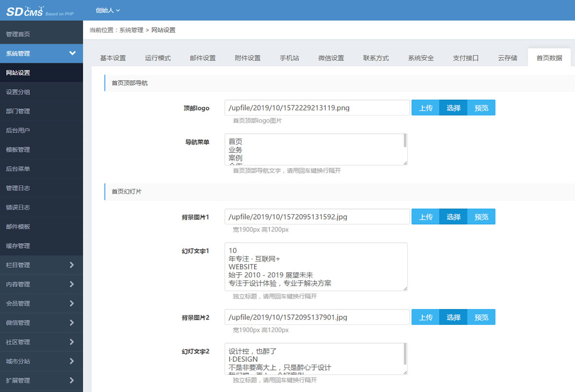
Task: Click 上传 for 背景图片1
Action: [x=425, y=217]
